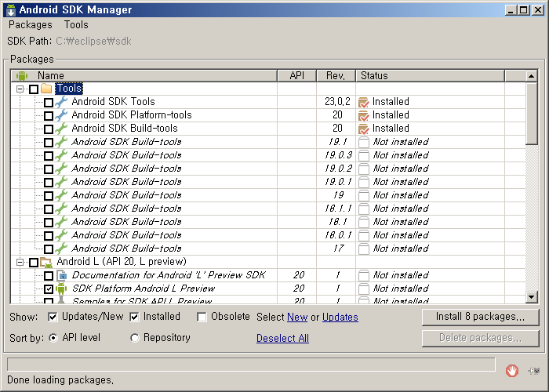Click the New selection link
This screenshot has height=392, width=549.
pos(297,317)
